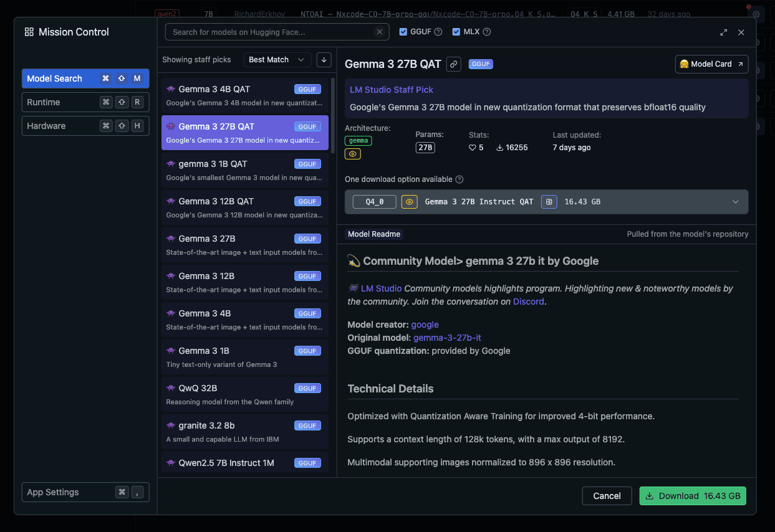
Task: Open the Hardware section
Action: 85,126
